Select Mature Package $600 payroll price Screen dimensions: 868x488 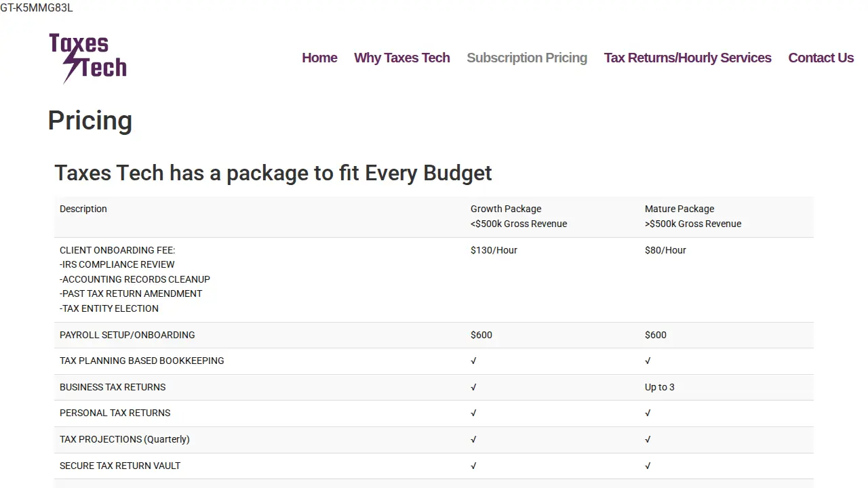click(x=656, y=335)
